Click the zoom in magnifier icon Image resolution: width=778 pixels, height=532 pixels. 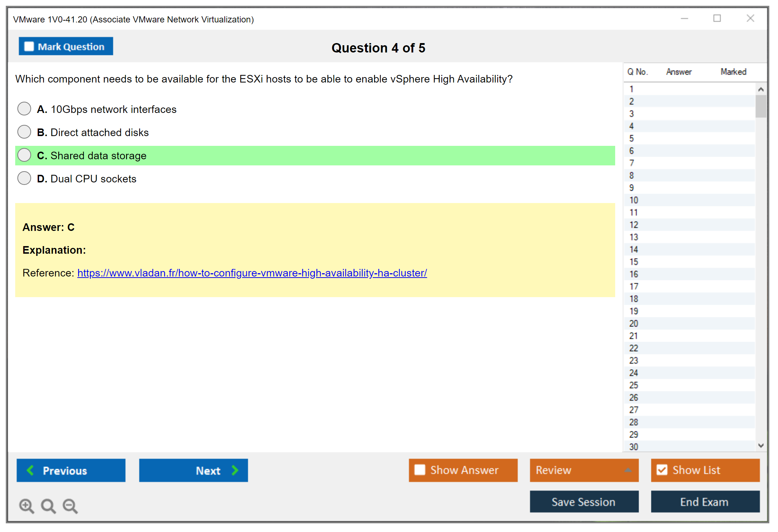(26, 506)
